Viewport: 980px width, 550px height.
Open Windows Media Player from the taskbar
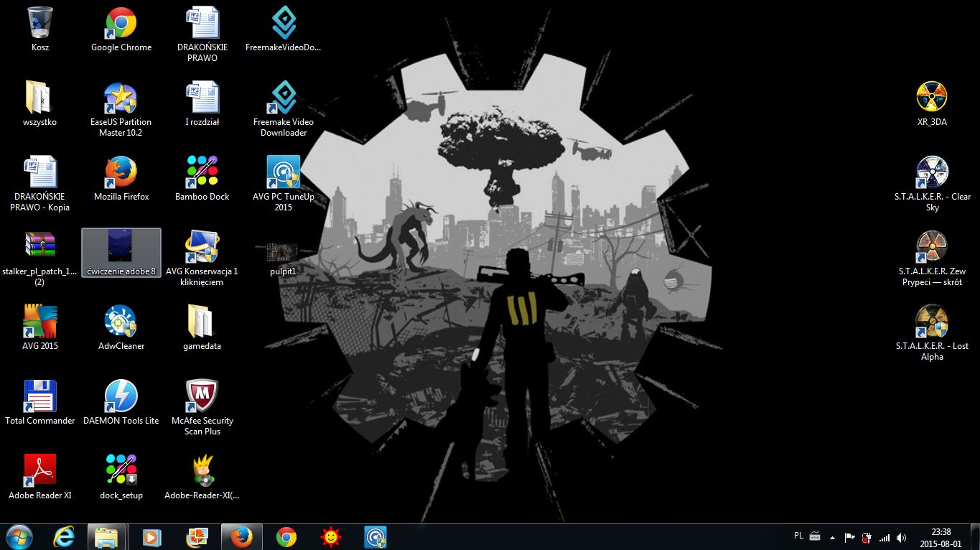point(152,536)
